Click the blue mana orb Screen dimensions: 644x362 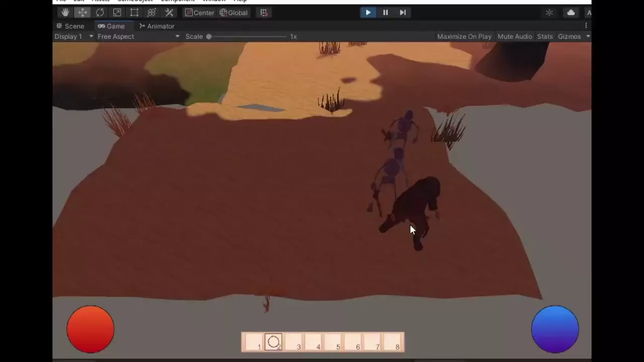tap(555, 329)
